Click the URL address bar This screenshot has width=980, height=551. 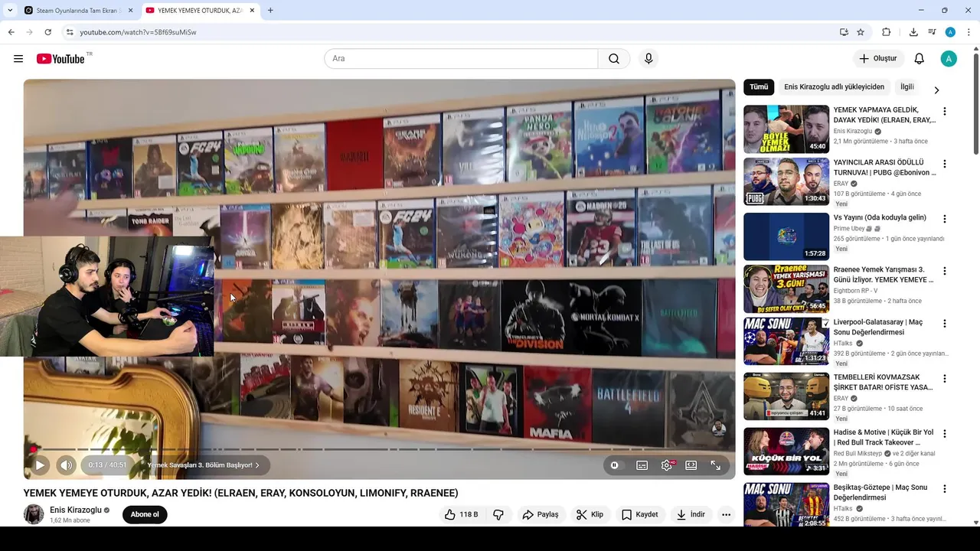pos(452,32)
